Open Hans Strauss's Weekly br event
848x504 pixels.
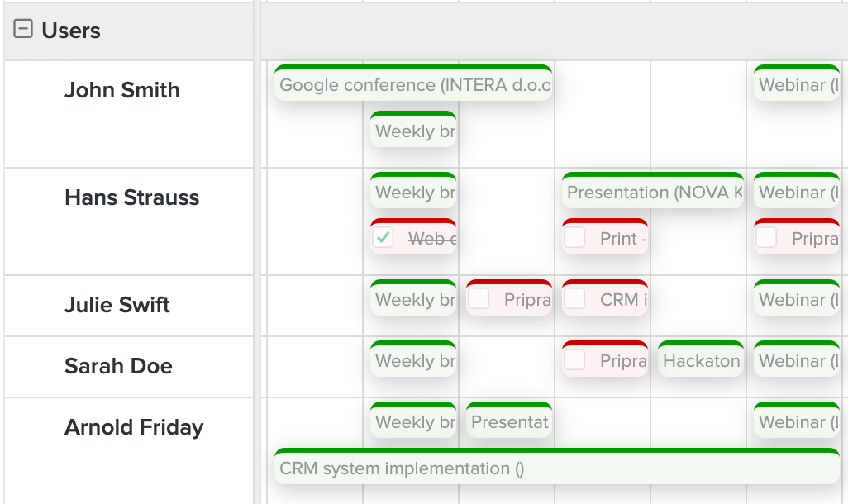click(413, 190)
